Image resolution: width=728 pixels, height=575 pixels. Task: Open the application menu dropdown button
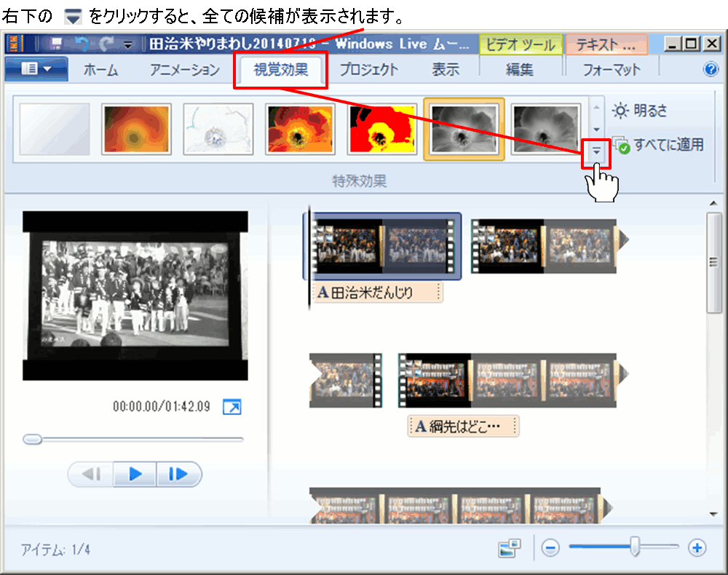[x=36, y=70]
